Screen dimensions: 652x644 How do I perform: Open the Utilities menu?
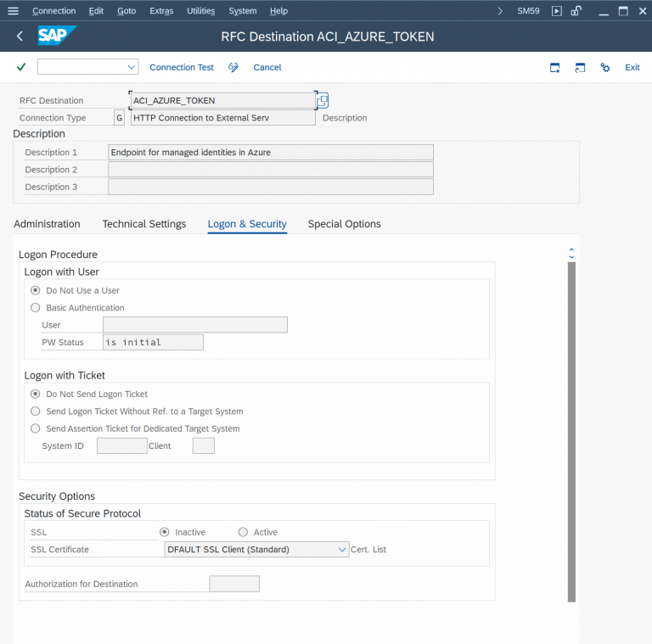click(201, 11)
